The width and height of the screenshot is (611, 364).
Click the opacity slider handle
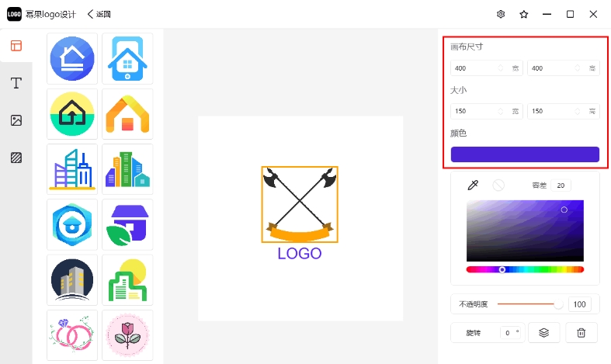point(558,304)
